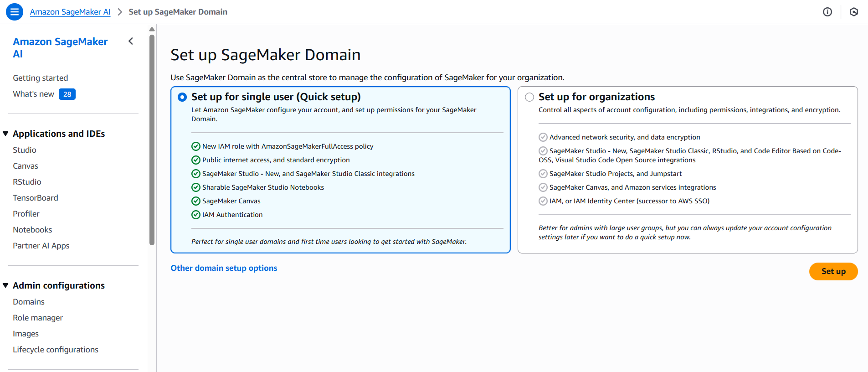Open the Other domain setup options link
This screenshot has width=868, height=372.
click(224, 268)
